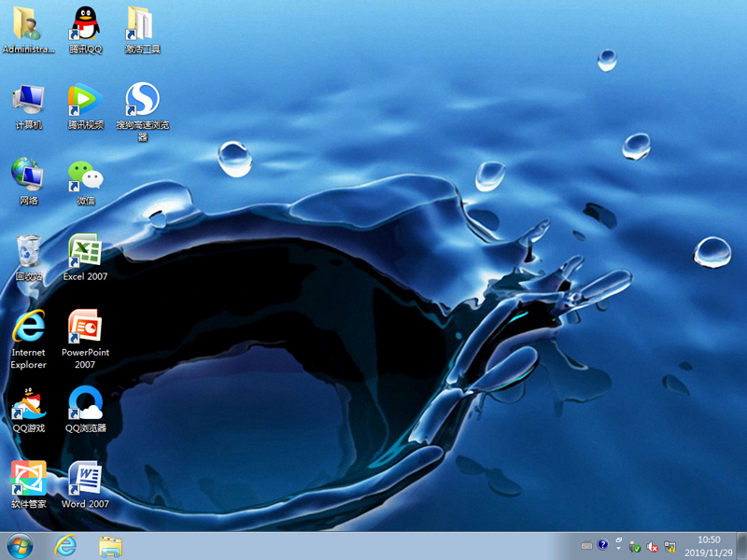Click the Excel 2007 shortcut
747x560 pixels.
click(x=85, y=252)
